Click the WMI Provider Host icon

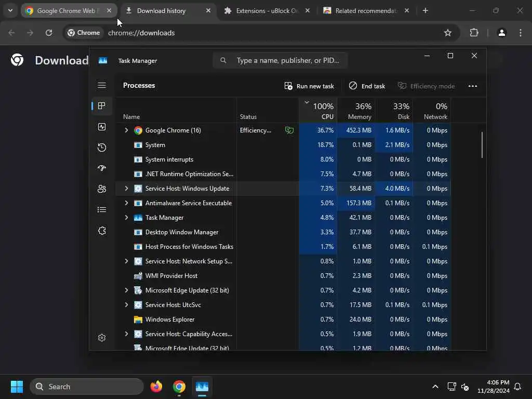(138, 276)
